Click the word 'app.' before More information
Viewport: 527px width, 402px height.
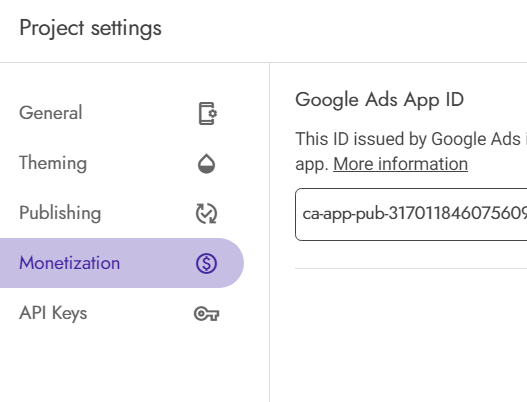[x=312, y=165]
